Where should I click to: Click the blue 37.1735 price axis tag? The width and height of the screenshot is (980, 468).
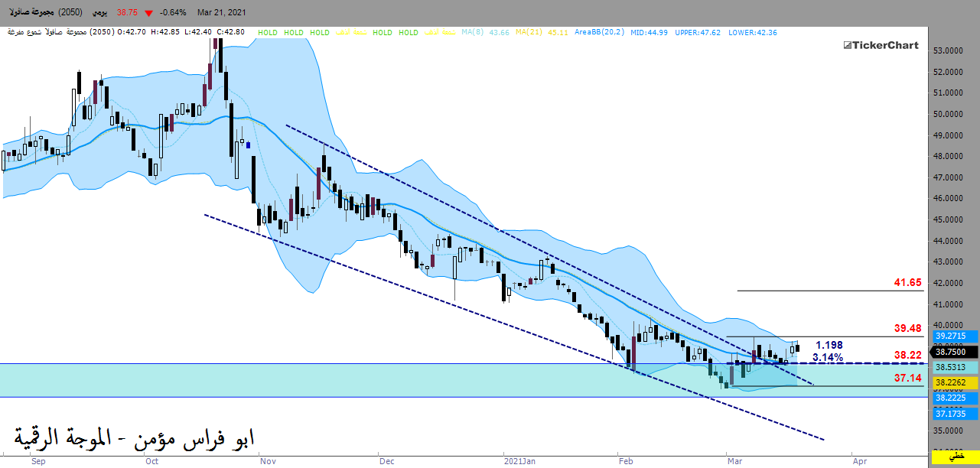point(952,414)
